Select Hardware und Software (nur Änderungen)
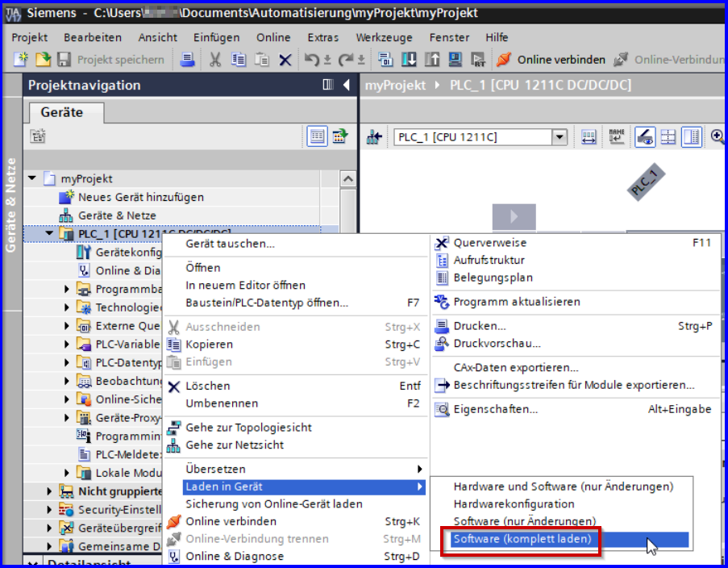Screen dimensions: 728x568 562,487
